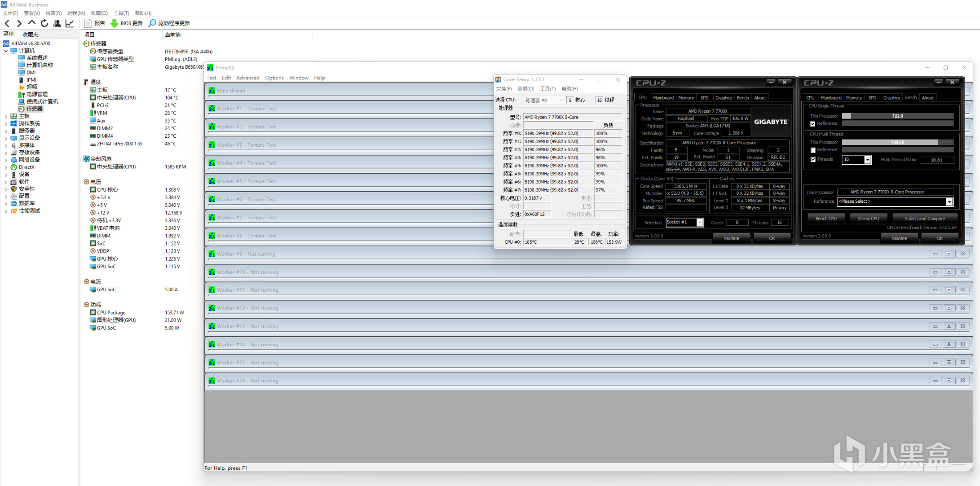Open the Threads count dropdown

[x=867, y=160]
